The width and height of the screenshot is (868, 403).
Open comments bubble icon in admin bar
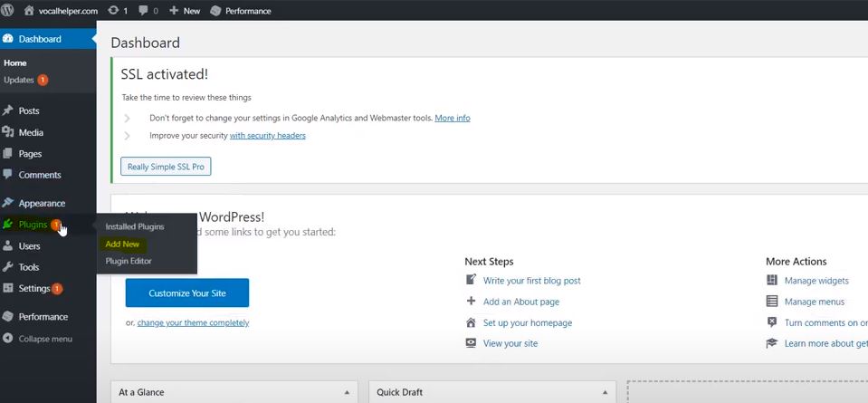coord(143,11)
